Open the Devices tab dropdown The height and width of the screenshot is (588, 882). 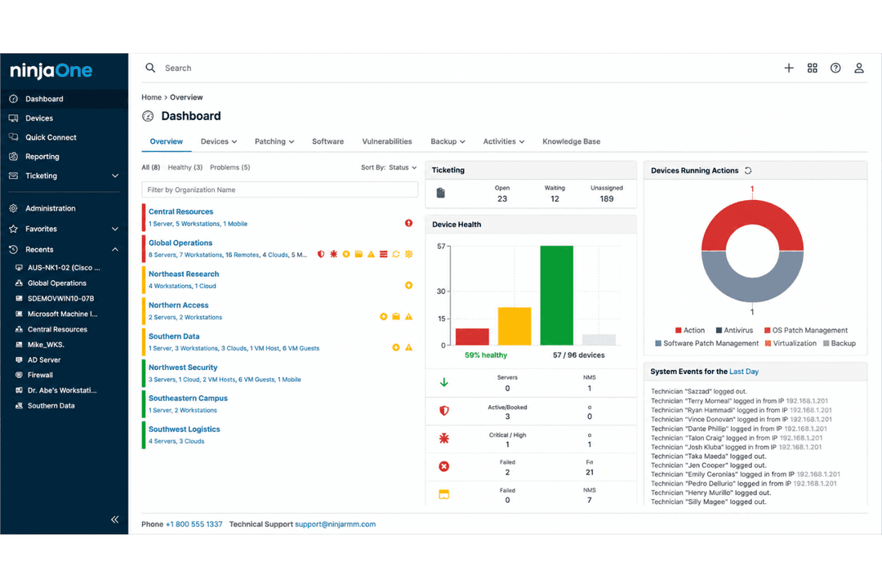click(219, 142)
